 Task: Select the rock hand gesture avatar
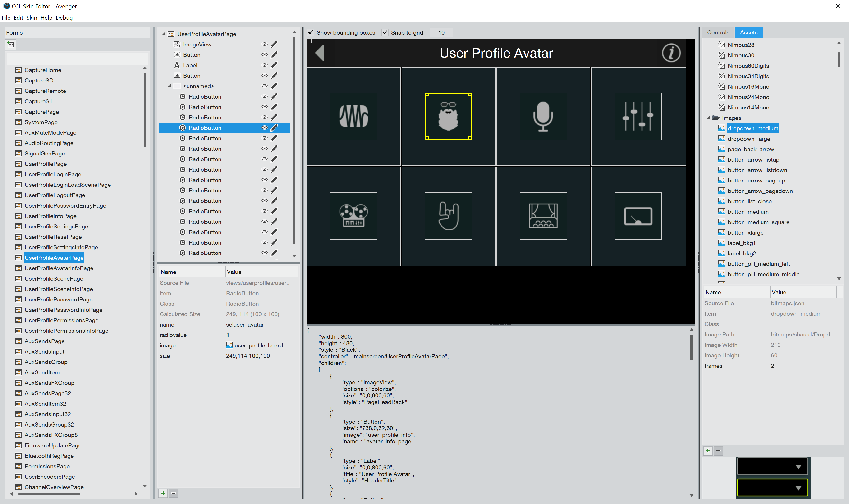(x=448, y=216)
